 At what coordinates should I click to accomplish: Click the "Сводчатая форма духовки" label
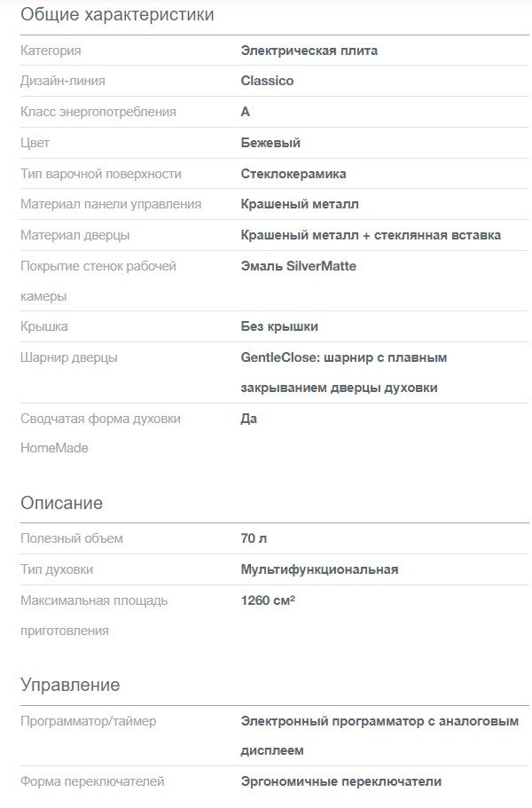pos(100,419)
